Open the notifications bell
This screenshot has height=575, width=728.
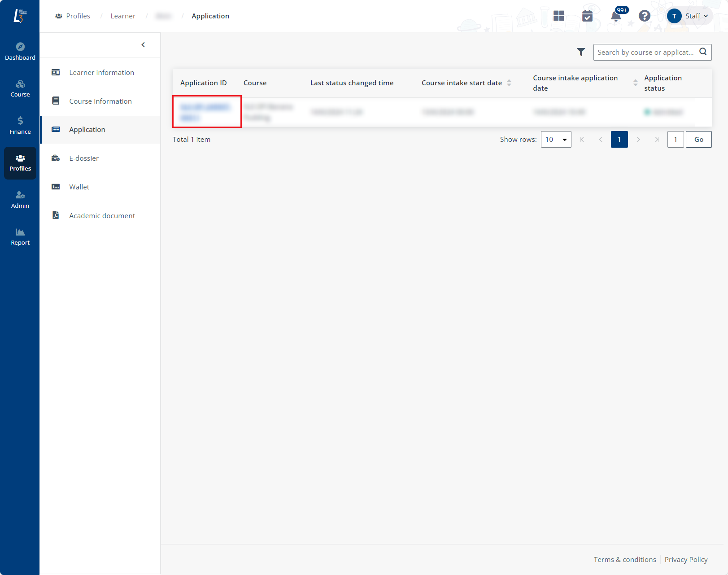pos(616,16)
